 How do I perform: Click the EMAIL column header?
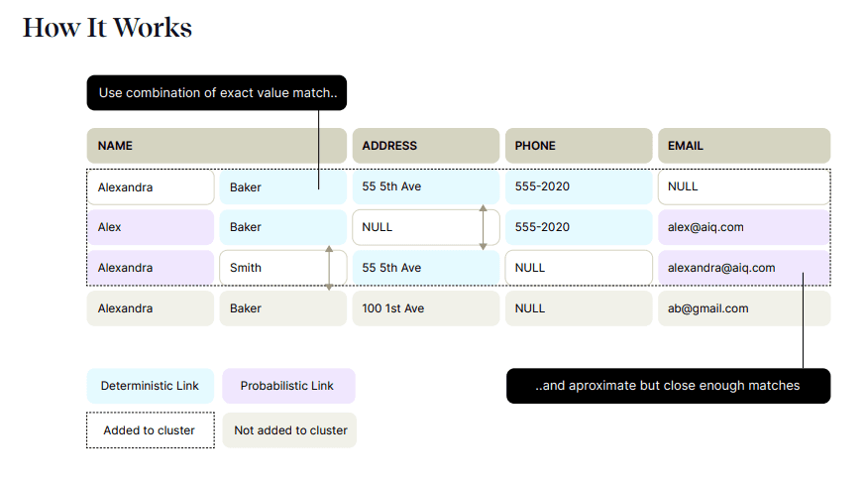[x=743, y=146]
